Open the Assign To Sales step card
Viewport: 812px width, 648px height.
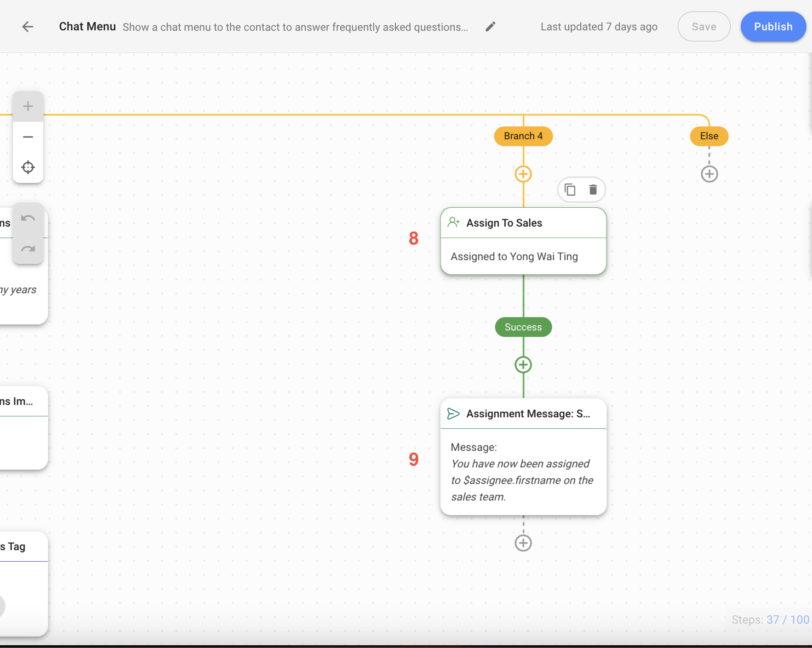(523, 242)
